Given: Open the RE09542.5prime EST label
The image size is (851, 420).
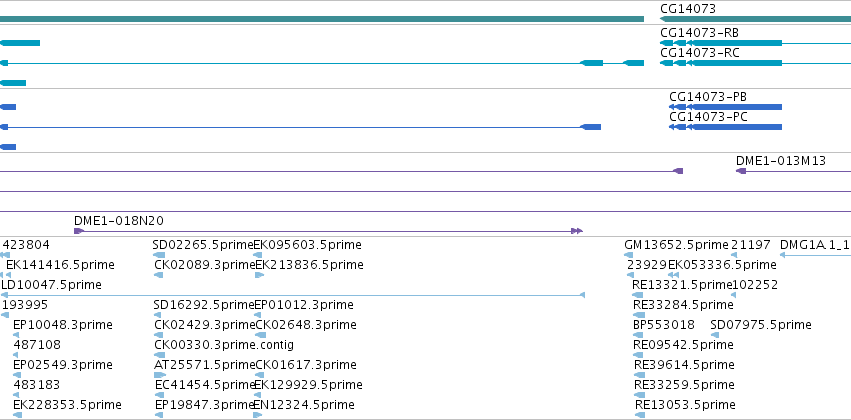Looking at the screenshot, I should [x=683, y=345].
